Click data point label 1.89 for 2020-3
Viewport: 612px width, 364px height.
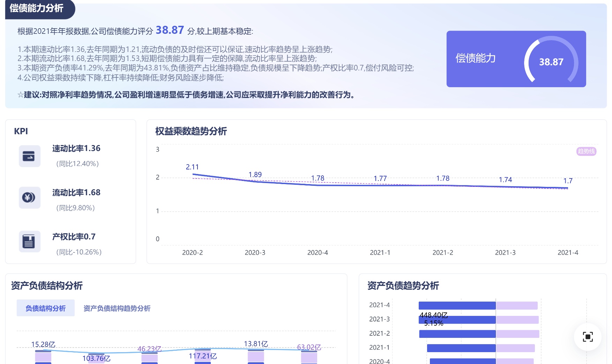coord(255,175)
